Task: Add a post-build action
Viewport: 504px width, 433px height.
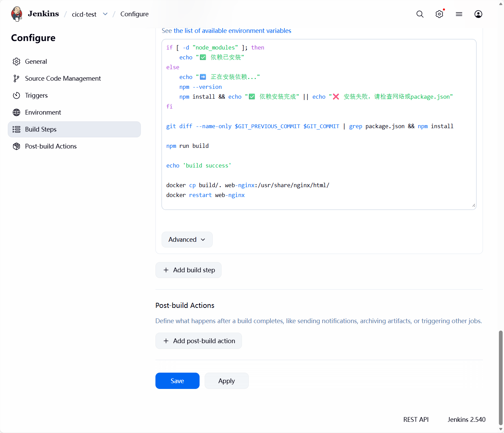Action: click(x=199, y=341)
